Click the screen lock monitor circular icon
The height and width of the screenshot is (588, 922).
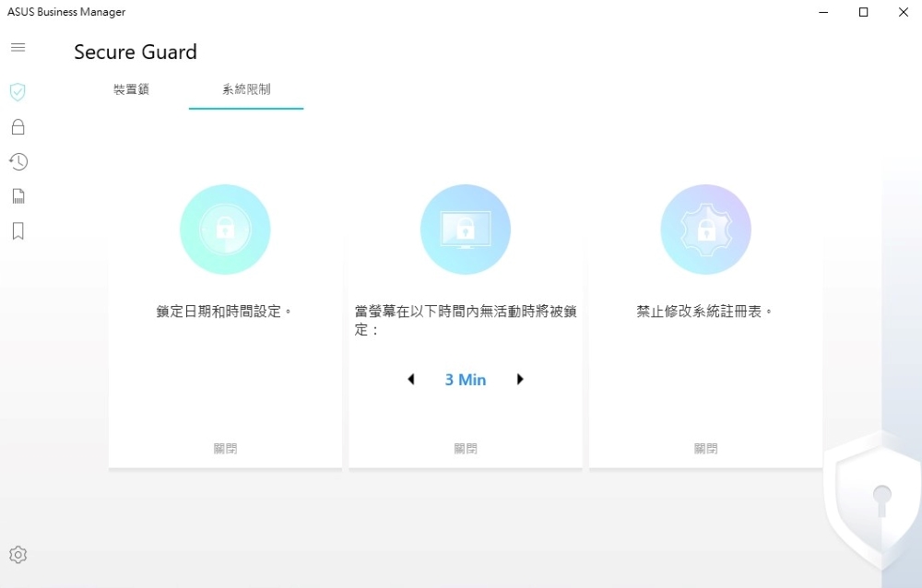(x=465, y=229)
